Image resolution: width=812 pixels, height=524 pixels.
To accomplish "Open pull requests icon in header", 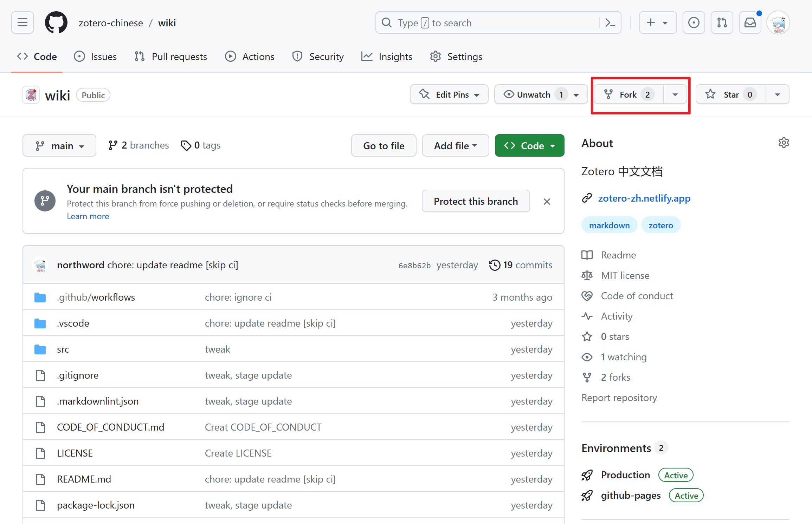I will [722, 23].
